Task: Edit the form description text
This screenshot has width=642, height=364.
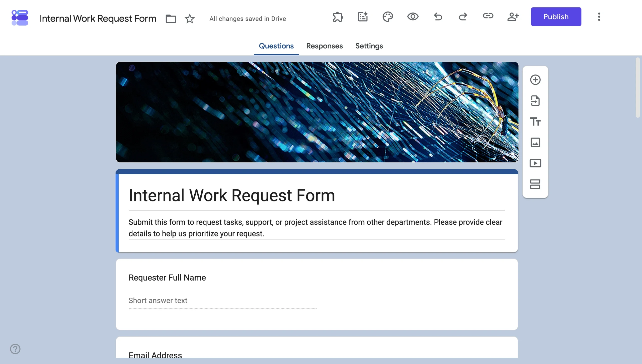Action: [317, 228]
